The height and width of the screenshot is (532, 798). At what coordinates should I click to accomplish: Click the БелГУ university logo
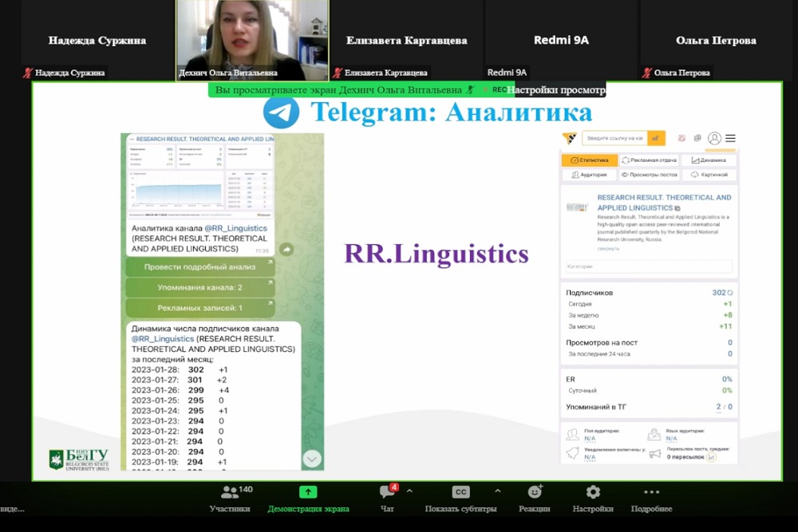click(79, 459)
